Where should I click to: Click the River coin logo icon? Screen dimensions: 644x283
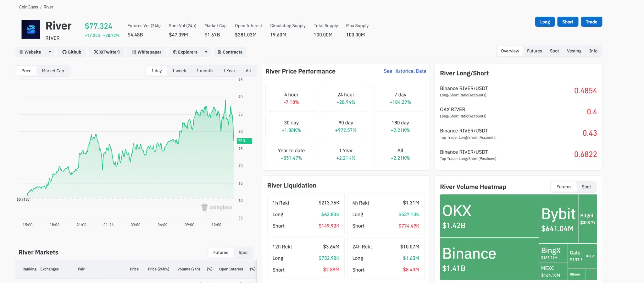coord(31,30)
